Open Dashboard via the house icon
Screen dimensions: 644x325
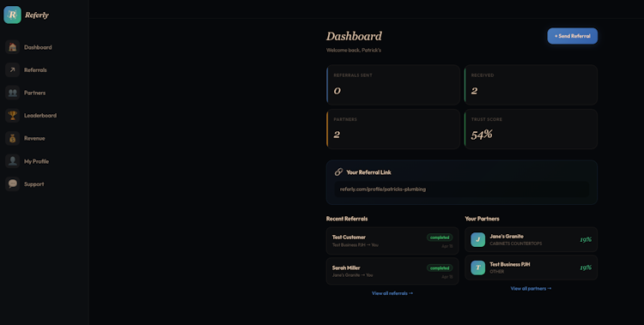13,47
